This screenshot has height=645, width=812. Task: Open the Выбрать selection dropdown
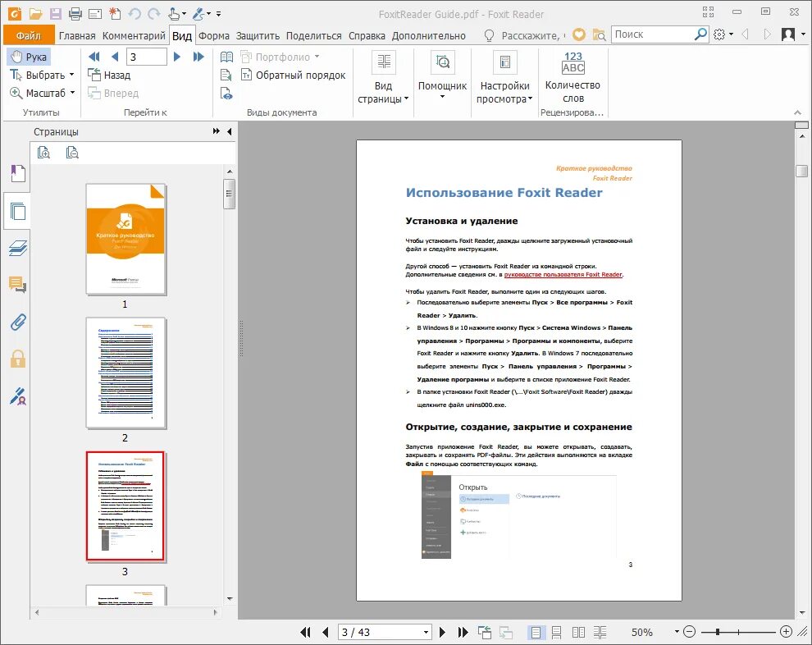[x=43, y=75]
